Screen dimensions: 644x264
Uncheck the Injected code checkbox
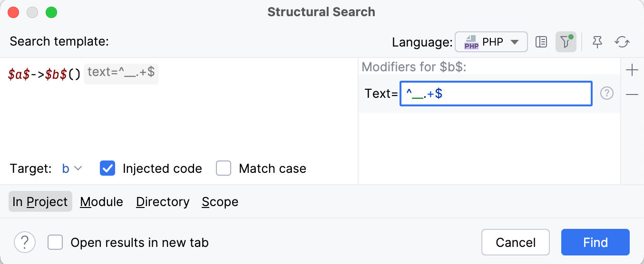point(107,169)
